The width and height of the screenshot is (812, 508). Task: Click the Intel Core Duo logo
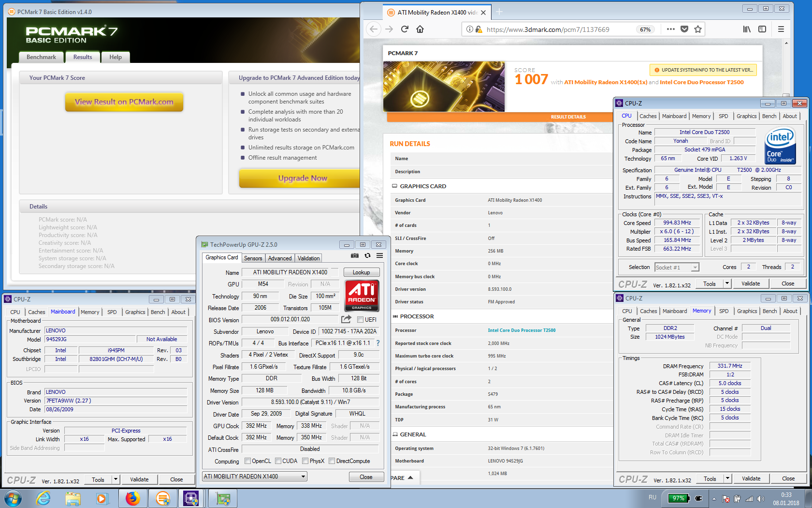click(781, 147)
